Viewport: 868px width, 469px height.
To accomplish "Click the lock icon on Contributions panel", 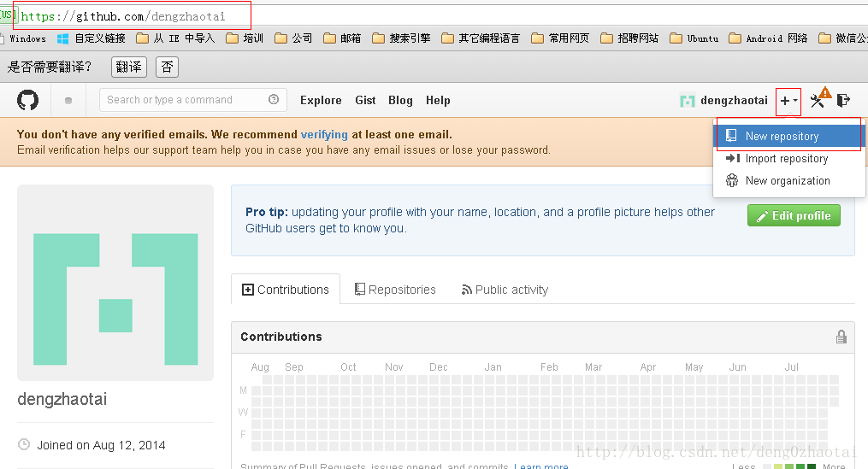I will point(841,337).
